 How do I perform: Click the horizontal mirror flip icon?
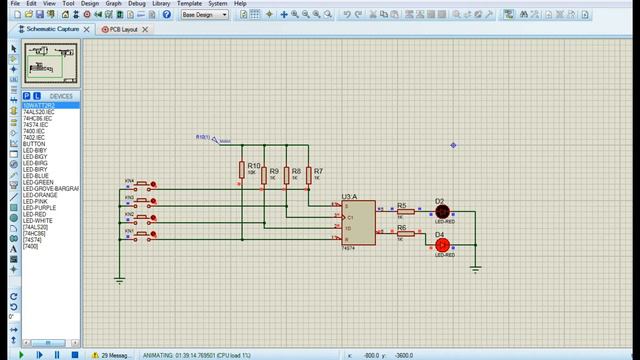(13, 329)
